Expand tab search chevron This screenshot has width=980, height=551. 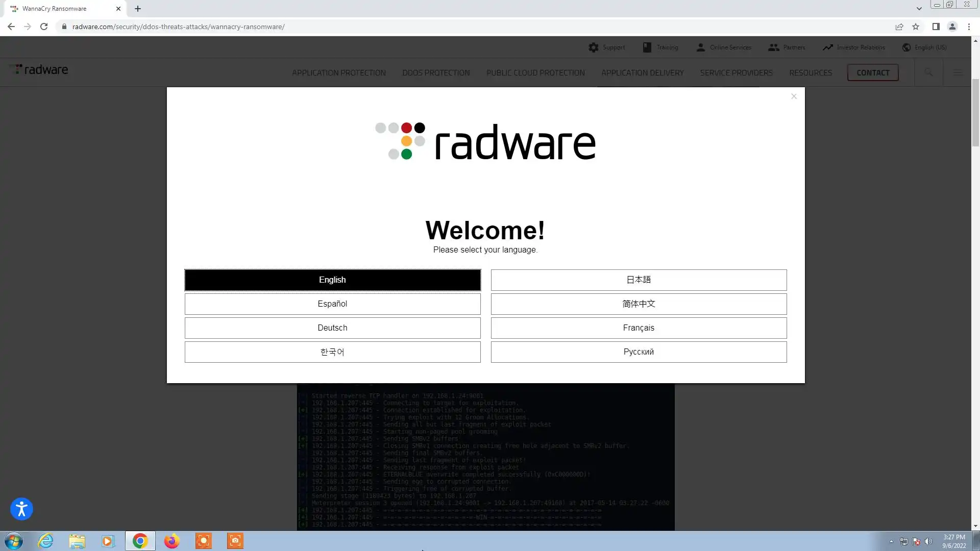tap(919, 9)
